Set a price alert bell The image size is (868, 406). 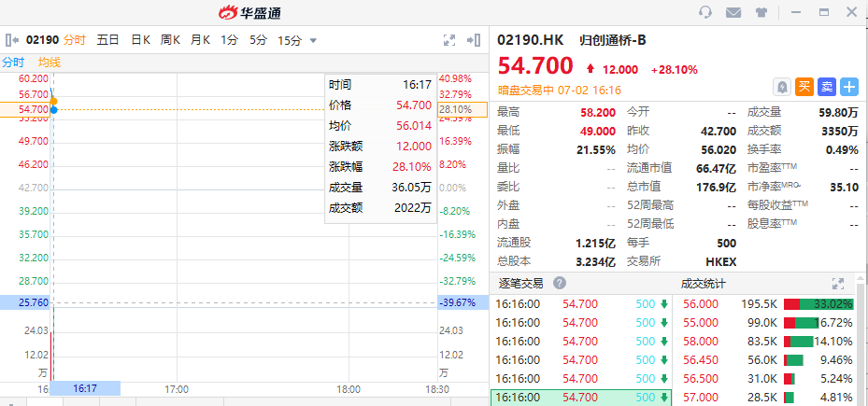tap(782, 87)
